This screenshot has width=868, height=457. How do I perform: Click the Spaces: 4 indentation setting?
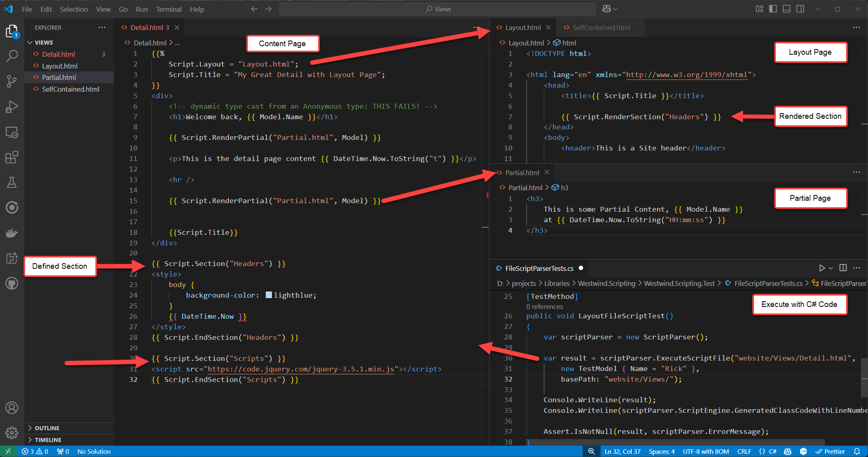tap(661, 451)
